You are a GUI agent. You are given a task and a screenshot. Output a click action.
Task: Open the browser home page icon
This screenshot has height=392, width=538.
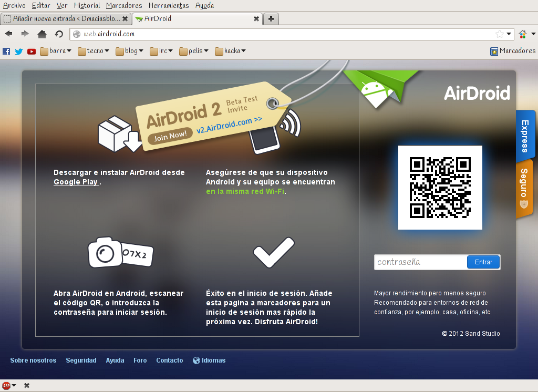(x=42, y=34)
